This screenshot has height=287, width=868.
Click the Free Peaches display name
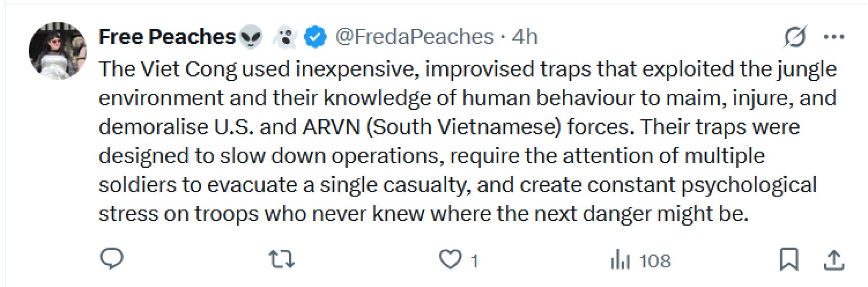(167, 37)
